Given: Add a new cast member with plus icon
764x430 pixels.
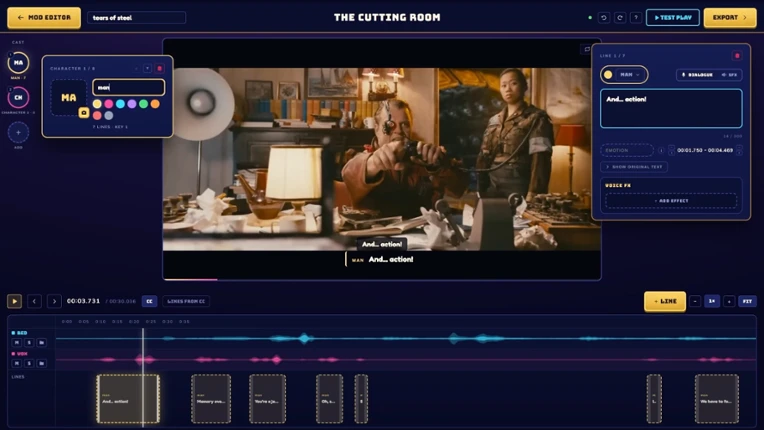Looking at the screenshot, I should [x=18, y=132].
